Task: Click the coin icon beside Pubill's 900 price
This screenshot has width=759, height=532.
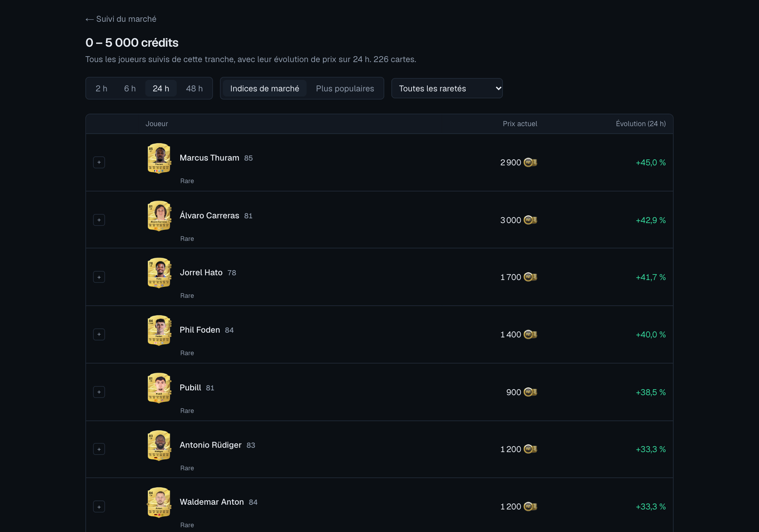Action: [530, 392]
